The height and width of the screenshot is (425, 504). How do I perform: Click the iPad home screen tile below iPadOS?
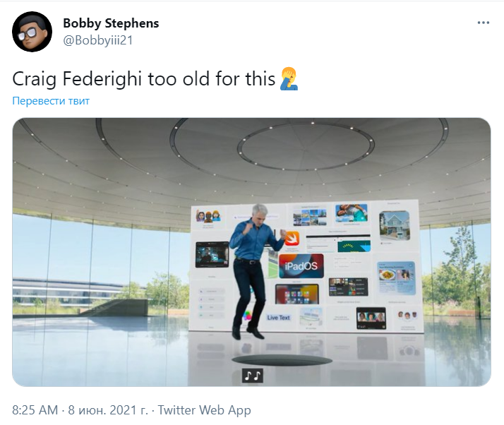point(296,294)
